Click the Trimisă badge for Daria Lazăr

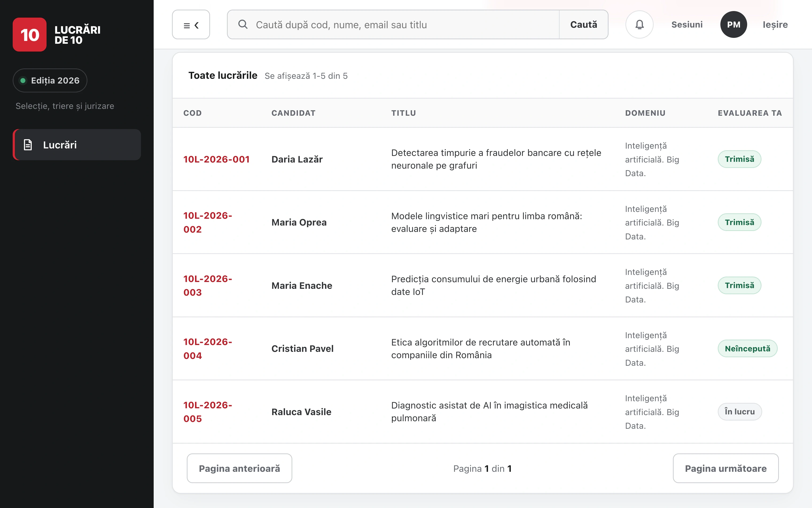click(x=740, y=159)
